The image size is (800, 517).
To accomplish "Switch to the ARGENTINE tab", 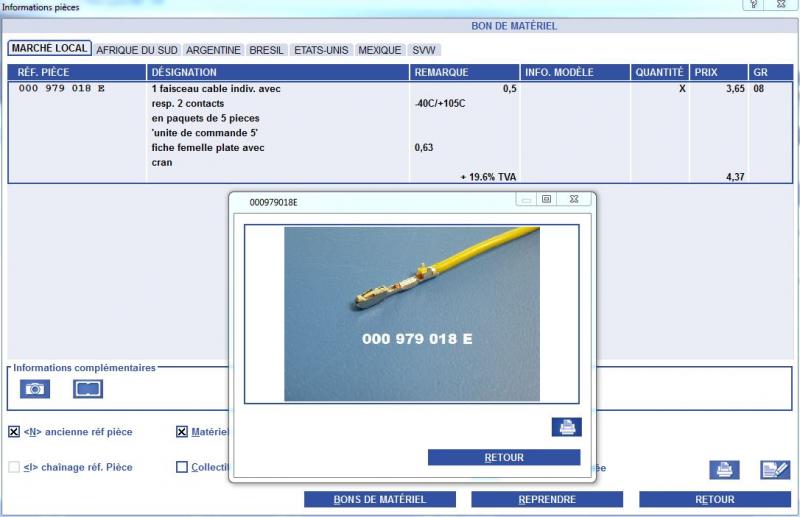I will [213, 50].
